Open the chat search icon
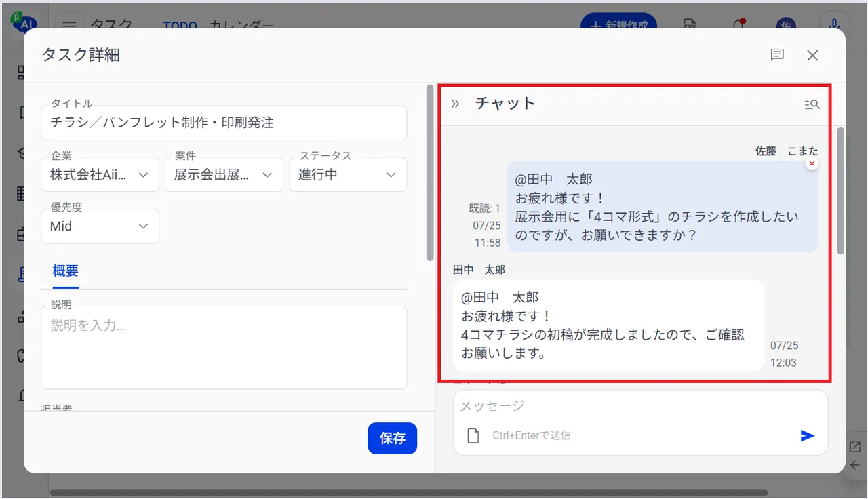Viewport: 868px width, 499px height. [x=812, y=104]
